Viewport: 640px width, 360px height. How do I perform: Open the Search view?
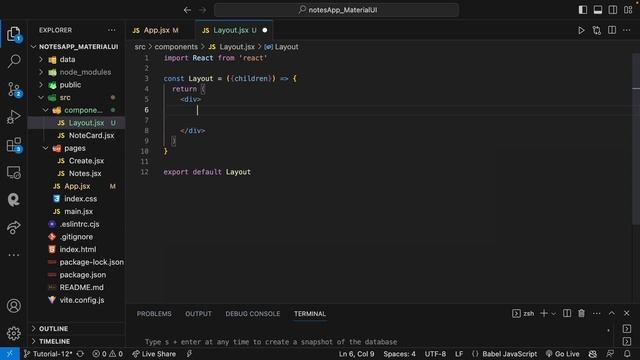coord(14,61)
